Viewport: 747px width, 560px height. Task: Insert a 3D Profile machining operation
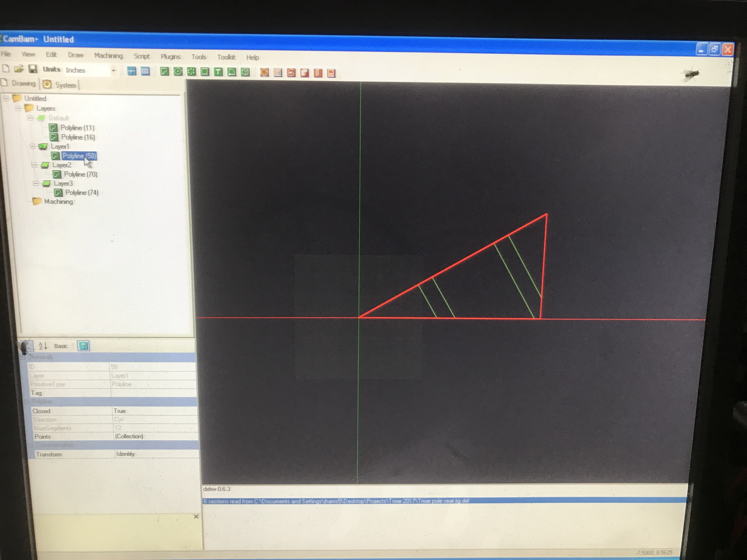tap(305, 73)
